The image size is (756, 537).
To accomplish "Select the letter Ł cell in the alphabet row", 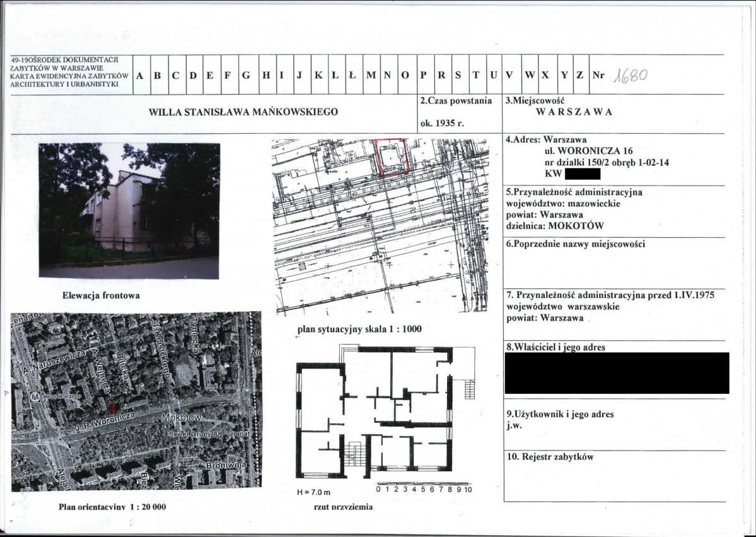I will click(x=352, y=76).
